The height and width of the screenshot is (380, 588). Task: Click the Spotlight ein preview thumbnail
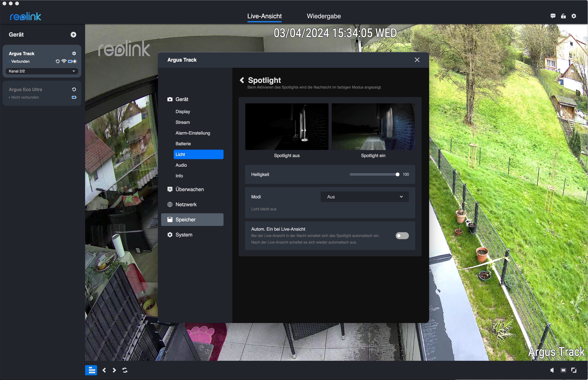point(373,127)
